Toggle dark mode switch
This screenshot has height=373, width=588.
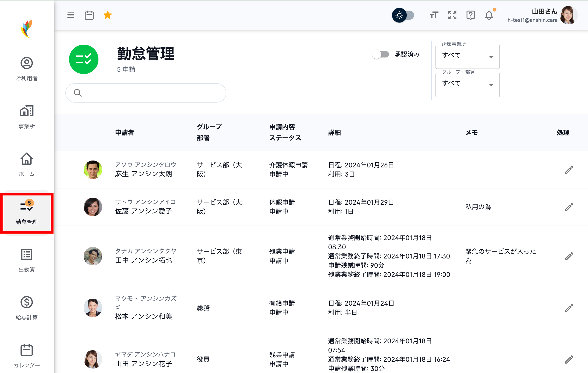click(404, 15)
